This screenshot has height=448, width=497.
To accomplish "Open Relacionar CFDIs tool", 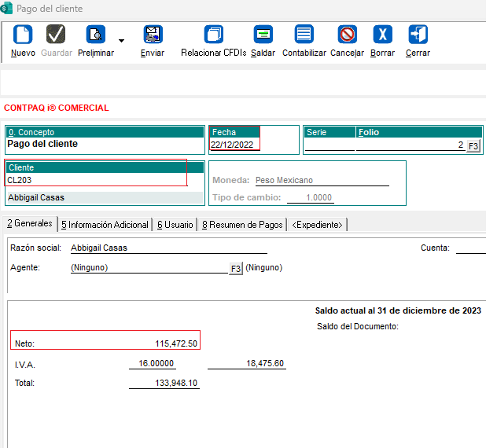I will (x=213, y=35).
